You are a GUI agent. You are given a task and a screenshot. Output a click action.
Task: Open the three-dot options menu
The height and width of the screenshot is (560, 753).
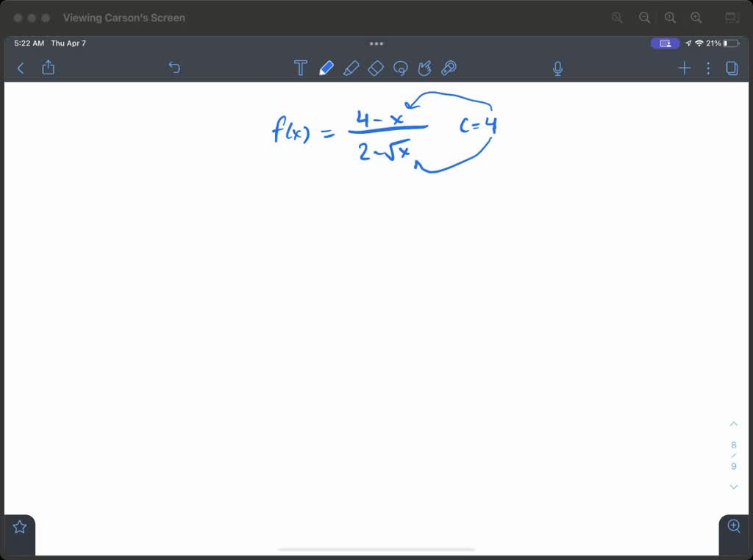(708, 68)
